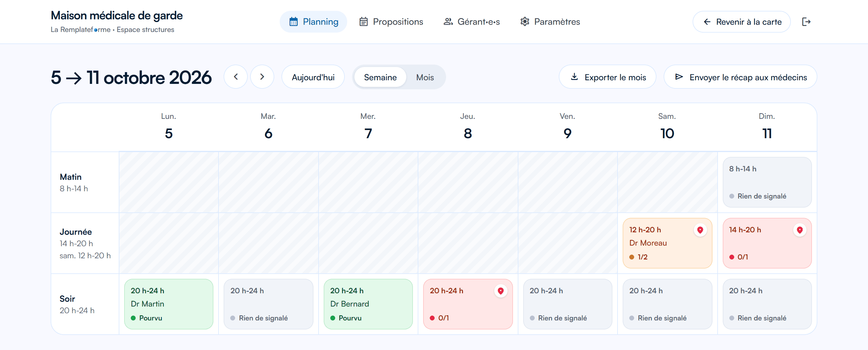This screenshot has width=868, height=350.
Task: Open Sunday 8 h-14 h morning shift card
Action: click(x=767, y=182)
